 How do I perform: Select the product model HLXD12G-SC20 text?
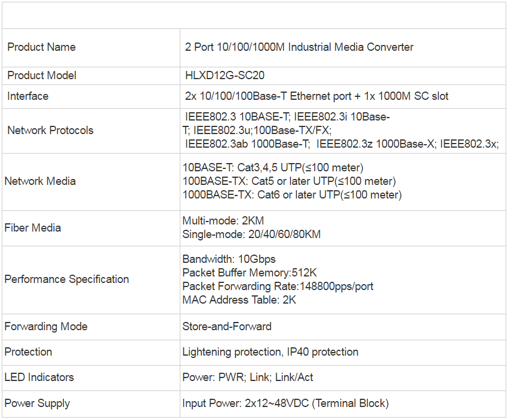click(225, 76)
